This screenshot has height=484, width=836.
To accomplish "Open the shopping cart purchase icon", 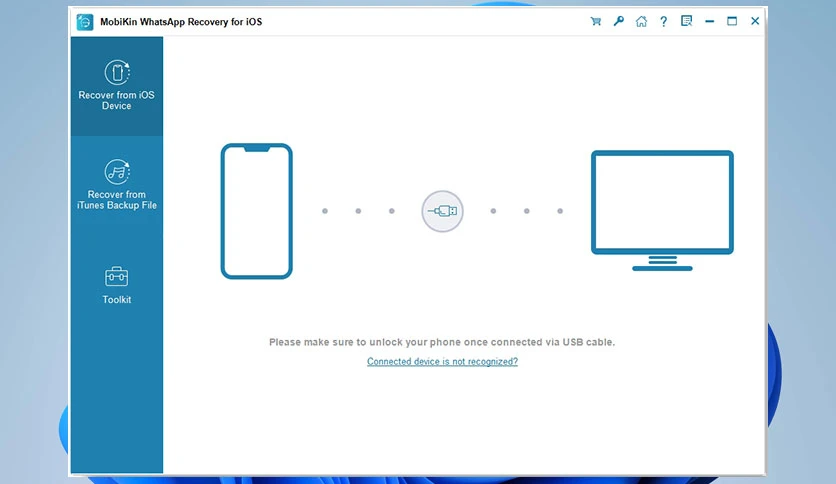I will [596, 21].
